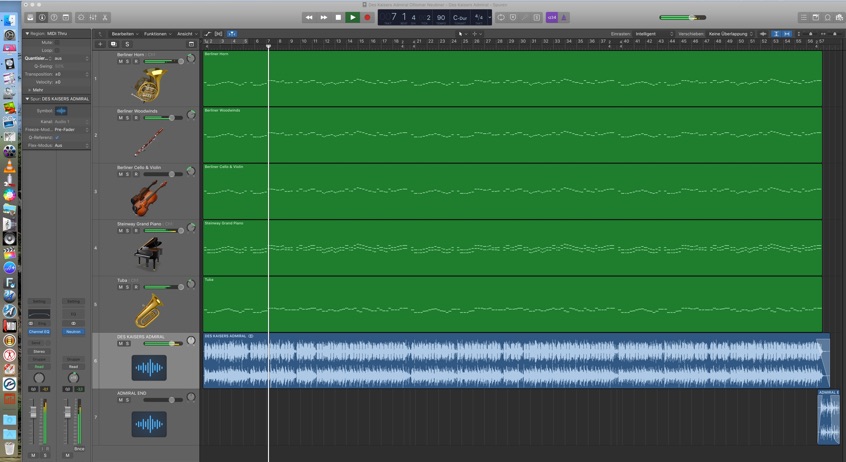The height and width of the screenshot is (462, 846).
Task: Open the Neutron plugin slot
Action: pos(73,331)
